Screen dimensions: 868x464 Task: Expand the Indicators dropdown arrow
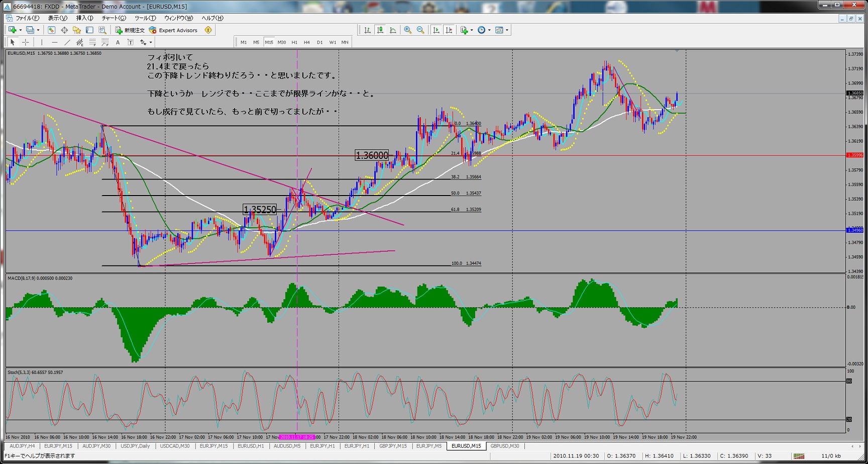[472, 30]
